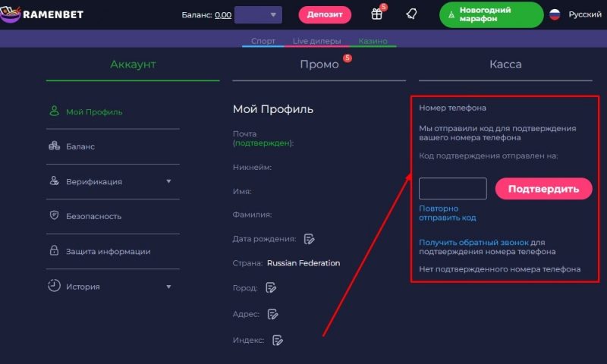The height and width of the screenshot is (364, 607).
Task: Select Безопасность in sidebar
Action: pyautogui.click(x=93, y=216)
